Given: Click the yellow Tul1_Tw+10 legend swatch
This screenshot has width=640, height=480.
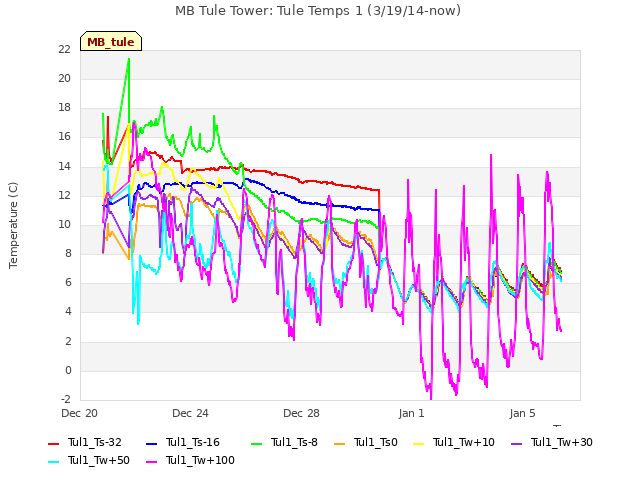Looking at the screenshot, I should (419, 444).
